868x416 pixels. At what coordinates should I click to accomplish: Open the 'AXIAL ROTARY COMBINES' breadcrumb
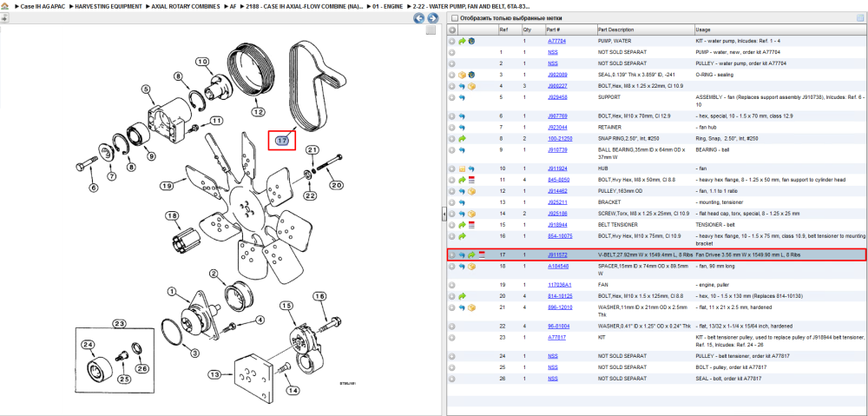coord(186,7)
